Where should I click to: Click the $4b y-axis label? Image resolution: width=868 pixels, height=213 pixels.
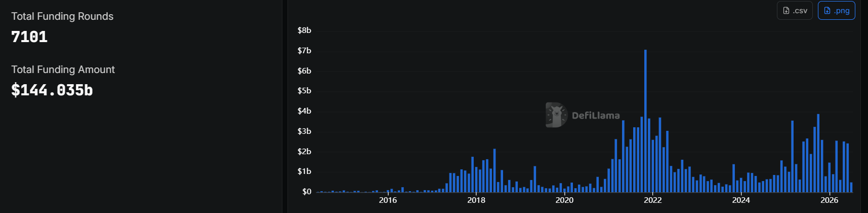click(304, 111)
